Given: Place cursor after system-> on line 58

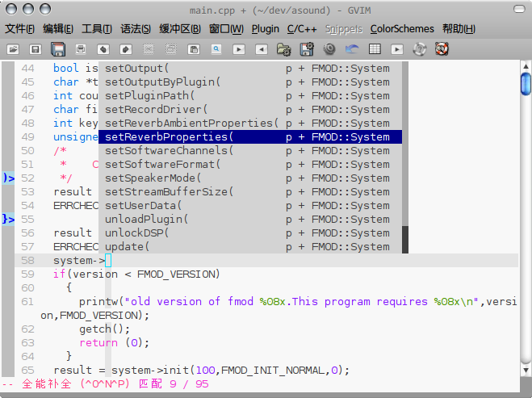Looking at the screenshot, I should click(x=108, y=261).
